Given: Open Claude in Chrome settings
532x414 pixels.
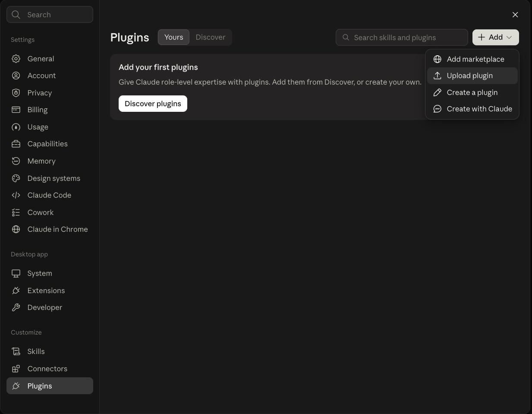Looking at the screenshot, I should (x=50, y=229).
